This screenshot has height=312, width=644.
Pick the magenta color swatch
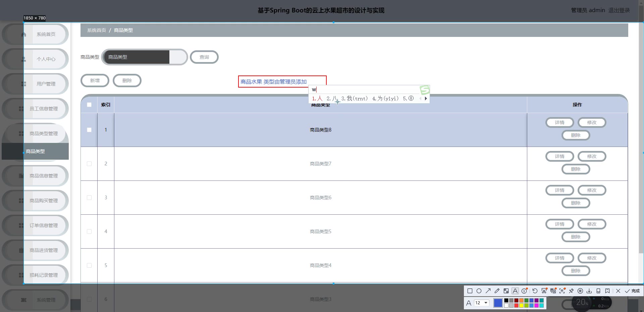tap(536, 306)
